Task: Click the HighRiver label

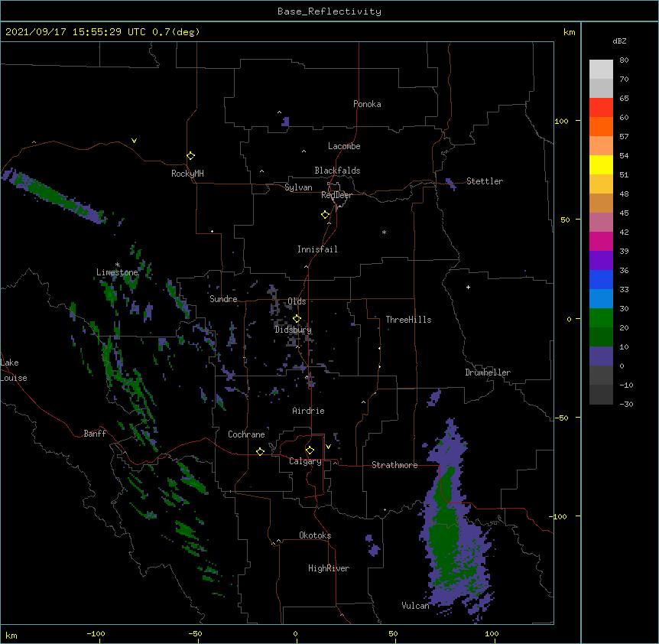Action: click(329, 568)
